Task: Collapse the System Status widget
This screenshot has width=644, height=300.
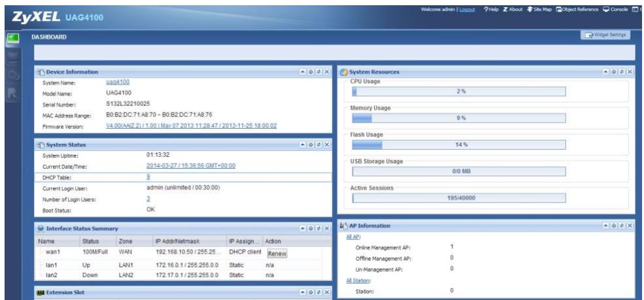Action: point(303,145)
